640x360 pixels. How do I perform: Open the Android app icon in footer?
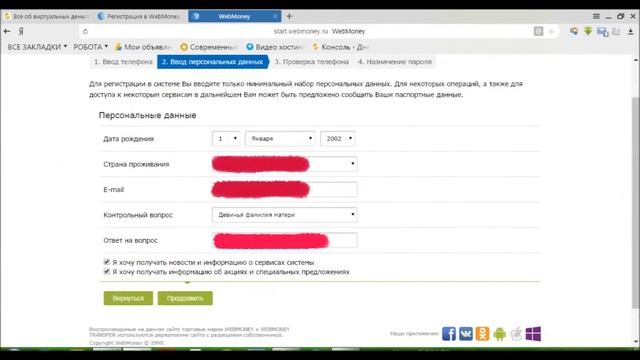click(x=499, y=334)
